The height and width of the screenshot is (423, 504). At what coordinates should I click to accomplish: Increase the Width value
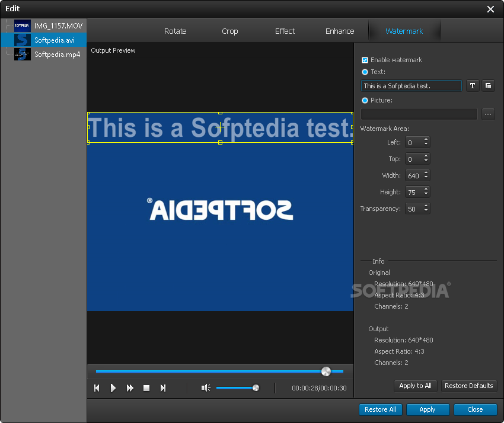[x=426, y=173]
